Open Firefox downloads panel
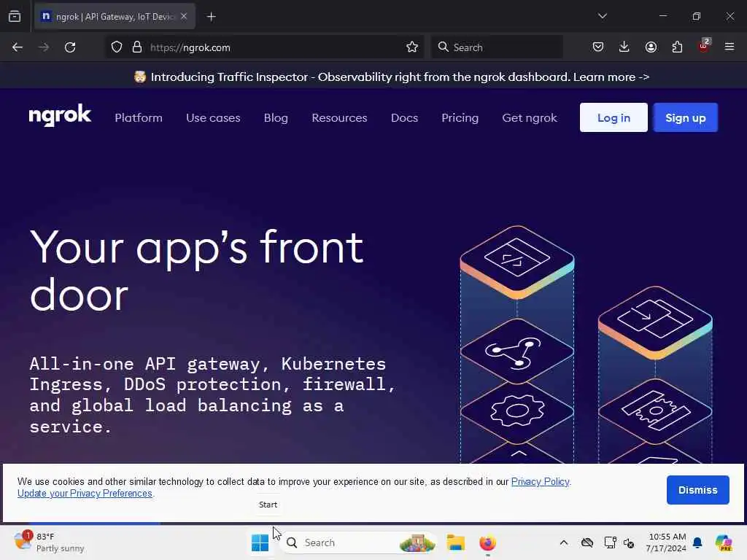The height and width of the screenshot is (560, 747). 624,47
